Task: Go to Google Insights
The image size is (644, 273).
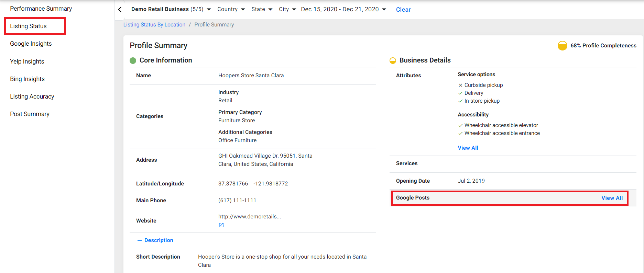Action: [x=31, y=44]
